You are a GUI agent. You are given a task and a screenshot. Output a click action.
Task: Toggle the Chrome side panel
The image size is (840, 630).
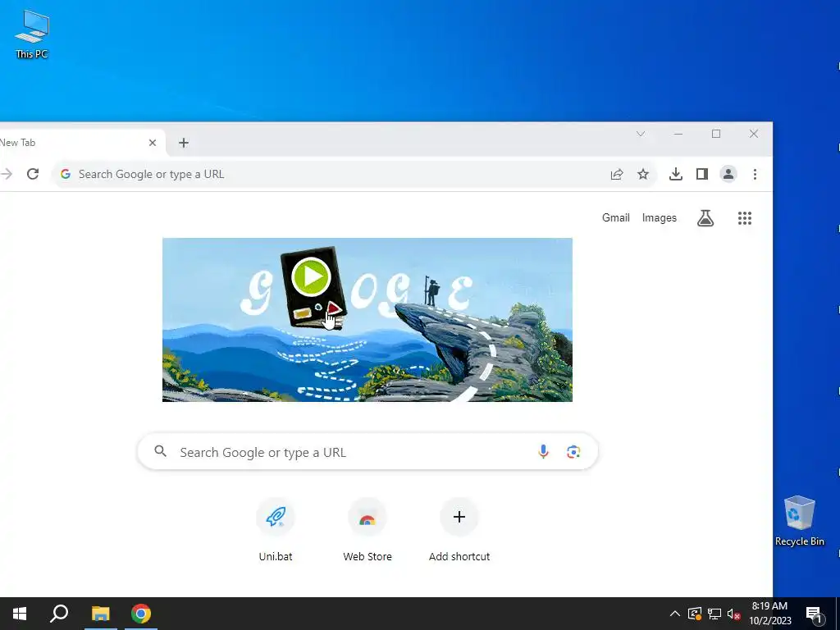tap(702, 174)
